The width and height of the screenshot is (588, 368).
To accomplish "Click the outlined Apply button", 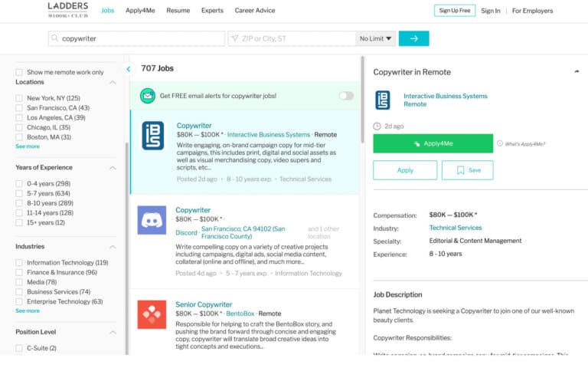I will tap(405, 170).
